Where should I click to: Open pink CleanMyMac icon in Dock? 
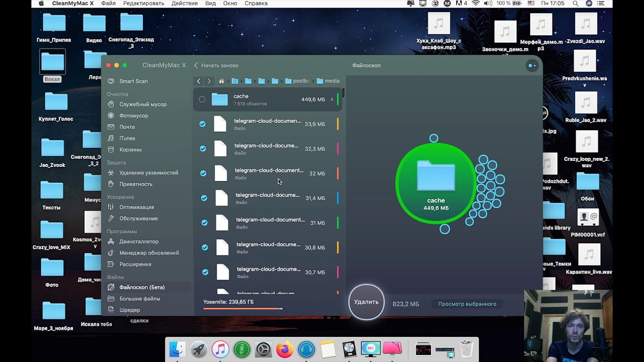point(392,349)
